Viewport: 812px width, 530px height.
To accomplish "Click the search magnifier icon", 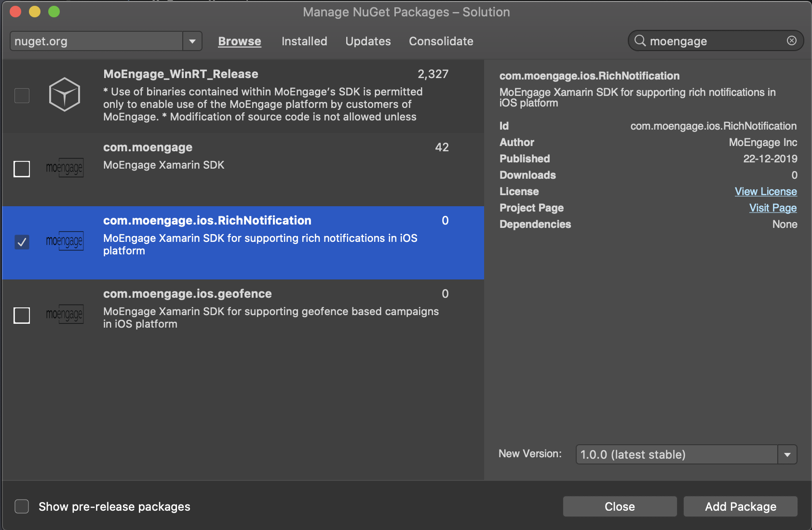I will tap(640, 40).
